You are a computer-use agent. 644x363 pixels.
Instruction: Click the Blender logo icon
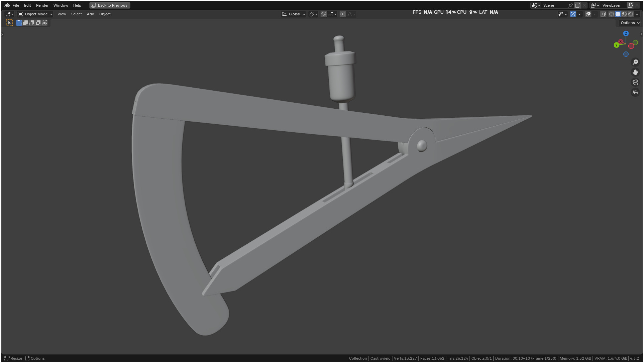[x=7, y=5]
